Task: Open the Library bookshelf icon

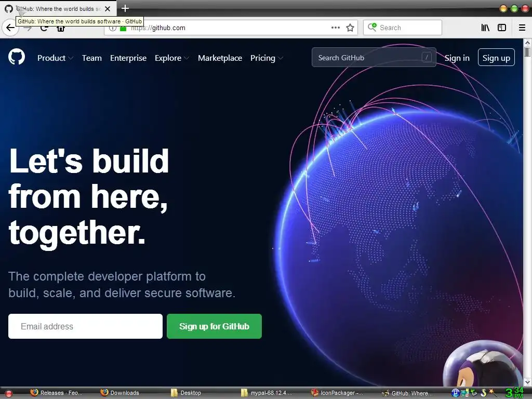Action: pyautogui.click(x=485, y=28)
